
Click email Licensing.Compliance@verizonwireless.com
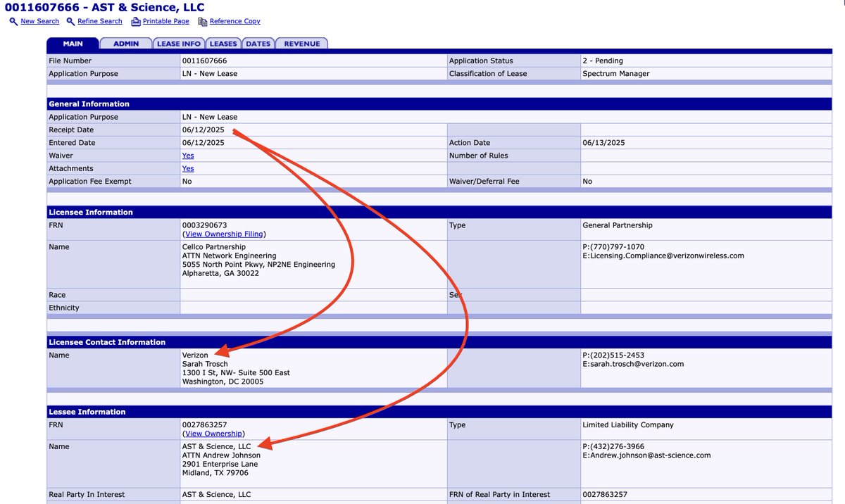[x=663, y=256]
